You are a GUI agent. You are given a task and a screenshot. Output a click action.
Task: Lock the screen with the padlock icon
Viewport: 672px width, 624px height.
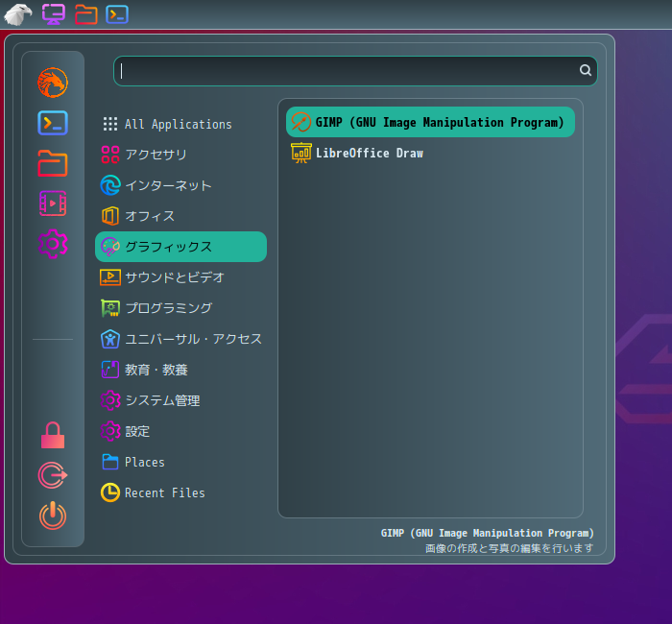(53, 435)
